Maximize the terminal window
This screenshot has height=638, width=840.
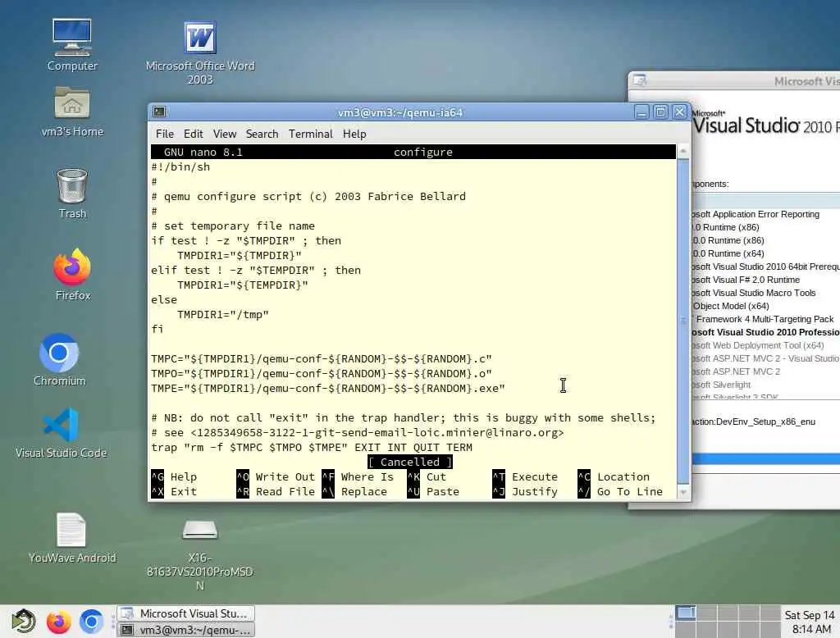(660, 112)
